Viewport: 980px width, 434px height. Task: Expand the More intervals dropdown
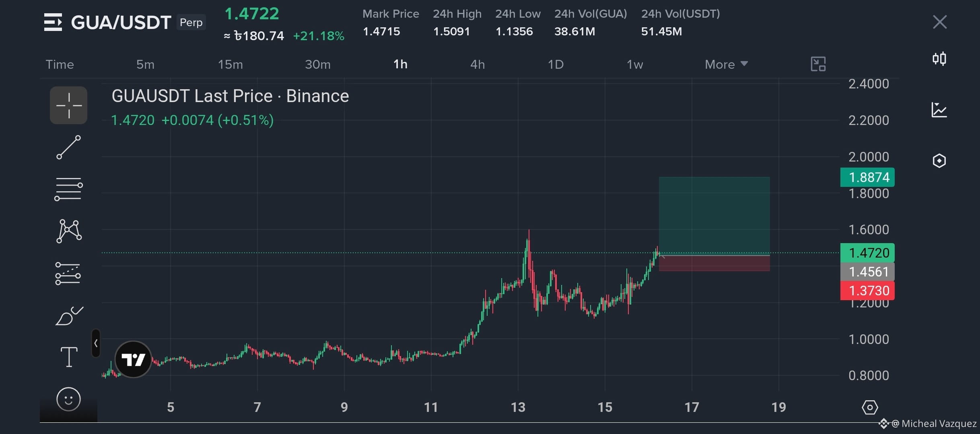pyautogui.click(x=726, y=64)
